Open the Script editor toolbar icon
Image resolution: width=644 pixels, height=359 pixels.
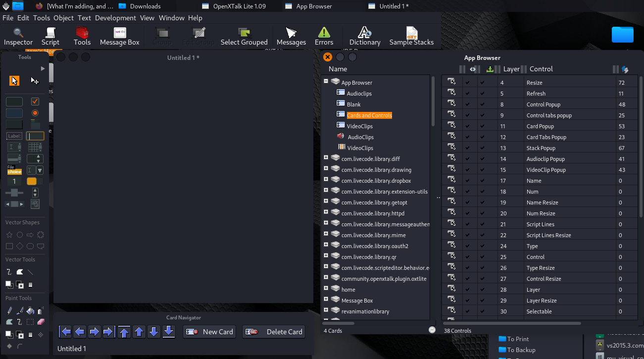50,37
